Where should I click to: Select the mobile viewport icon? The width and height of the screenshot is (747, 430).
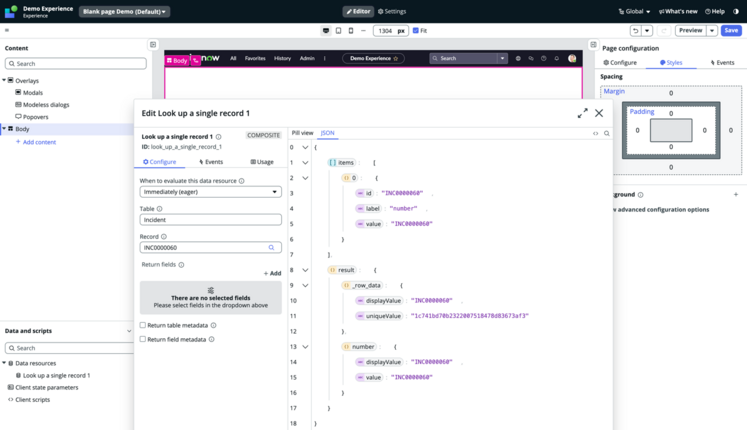coord(351,30)
